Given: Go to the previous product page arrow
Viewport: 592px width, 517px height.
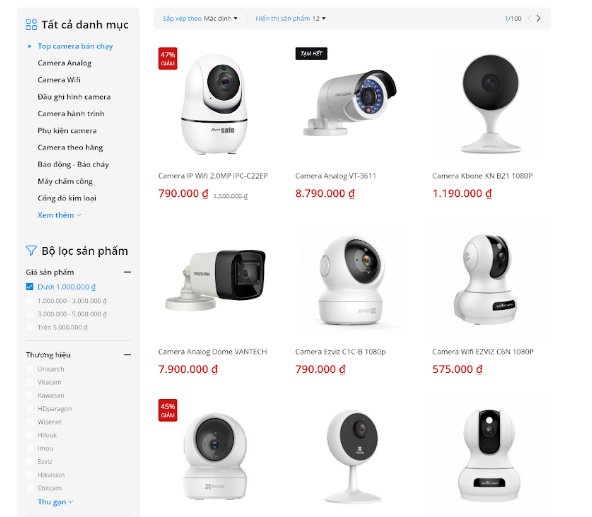Looking at the screenshot, I should 529,18.
